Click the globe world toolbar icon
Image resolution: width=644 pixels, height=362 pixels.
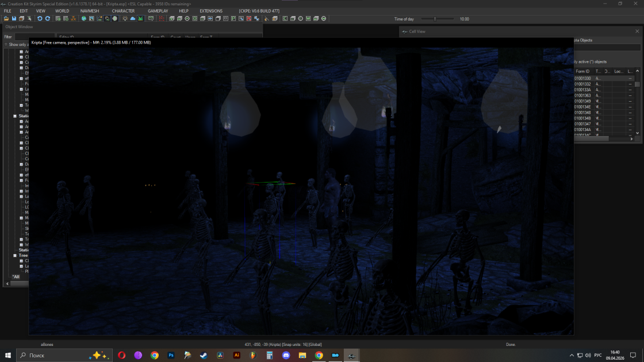[84, 18]
